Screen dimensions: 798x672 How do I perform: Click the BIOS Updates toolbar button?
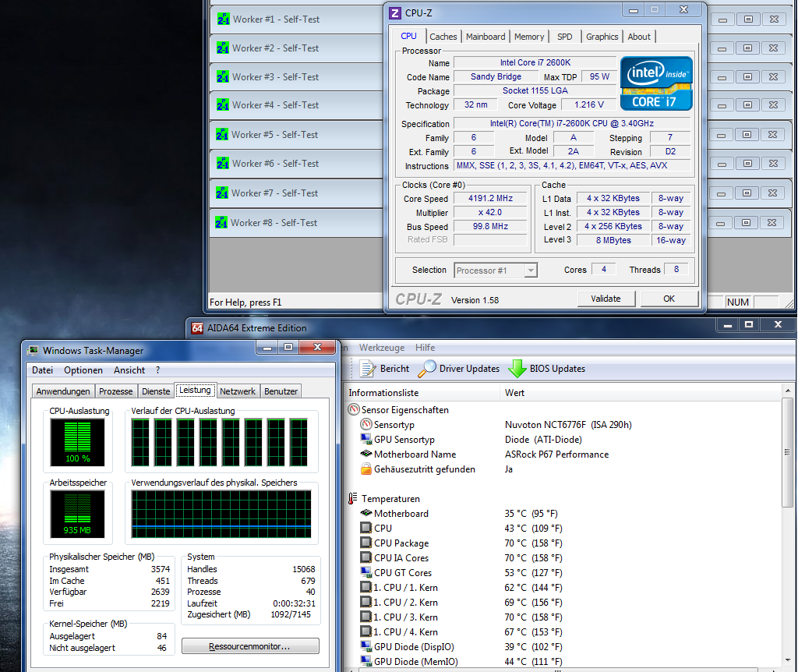[547, 369]
